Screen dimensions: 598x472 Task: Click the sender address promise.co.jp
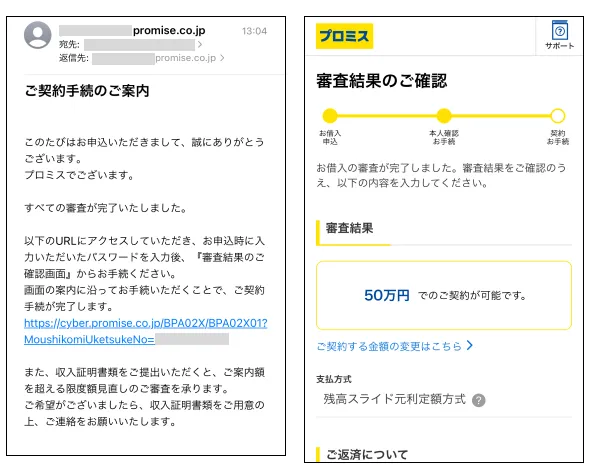click(x=169, y=31)
